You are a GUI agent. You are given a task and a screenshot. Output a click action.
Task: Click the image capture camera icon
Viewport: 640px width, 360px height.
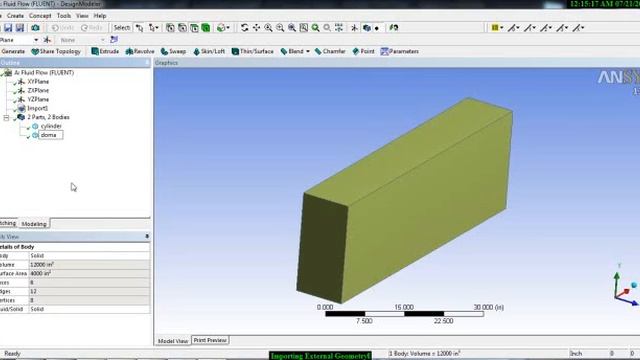[x=36, y=28]
